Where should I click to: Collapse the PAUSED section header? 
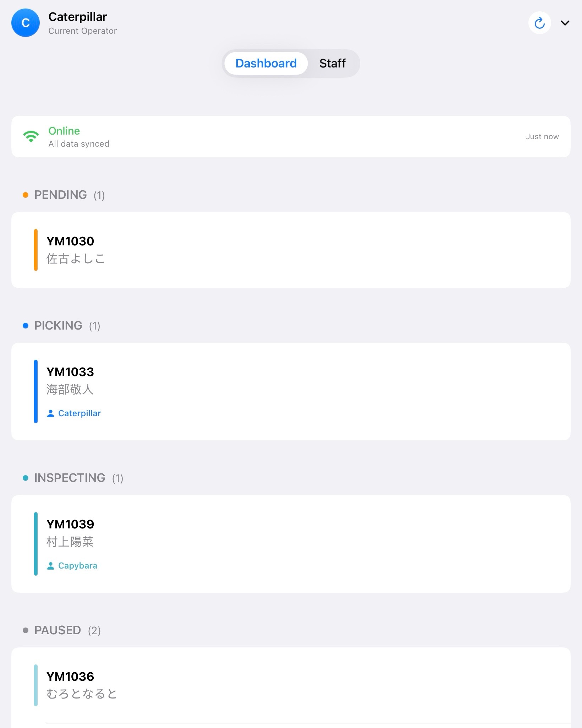pos(57,630)
